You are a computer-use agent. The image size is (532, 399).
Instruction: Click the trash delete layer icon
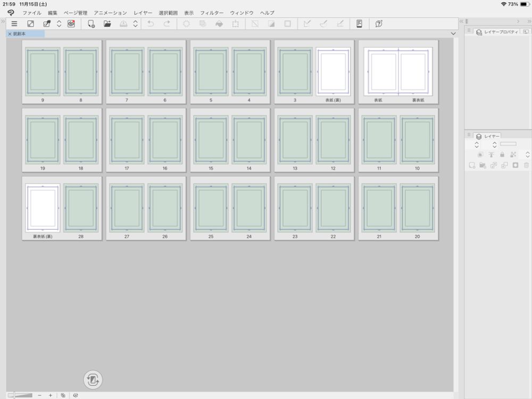click(526, 165)
